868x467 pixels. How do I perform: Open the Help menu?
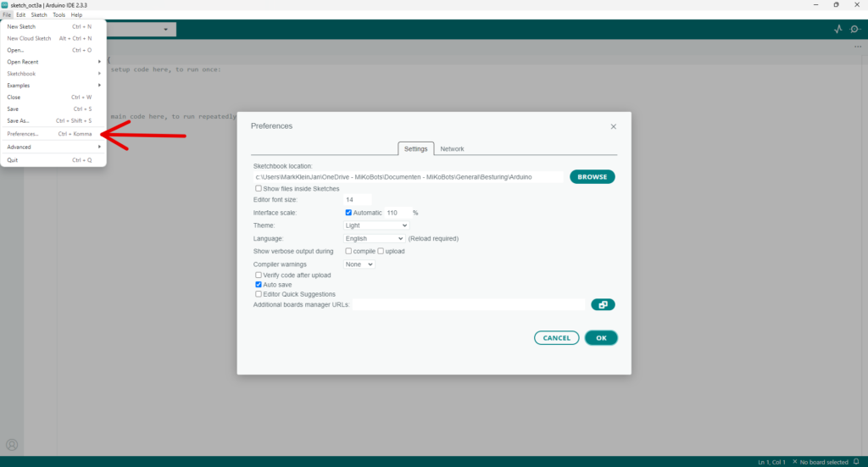76,15
